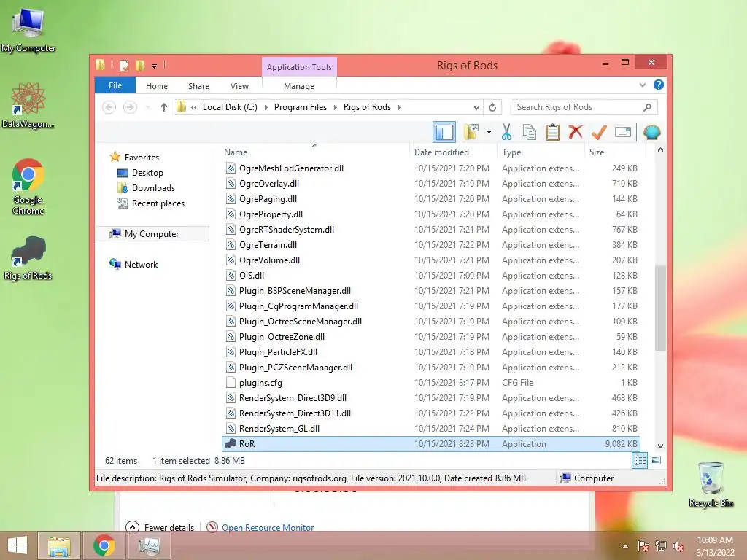Screen dimensions: 747x560
Task: Select Plugin_ParticleFX.dll file
Action: point(430,352)
